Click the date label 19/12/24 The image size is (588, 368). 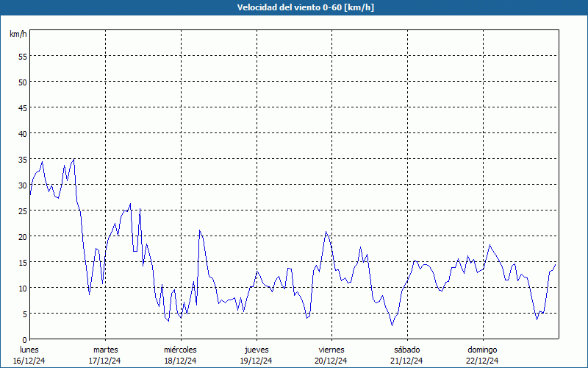coord(256,361)
